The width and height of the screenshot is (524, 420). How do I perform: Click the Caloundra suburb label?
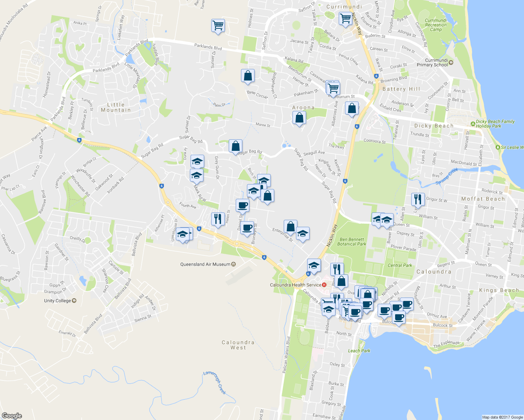point(434,272)
